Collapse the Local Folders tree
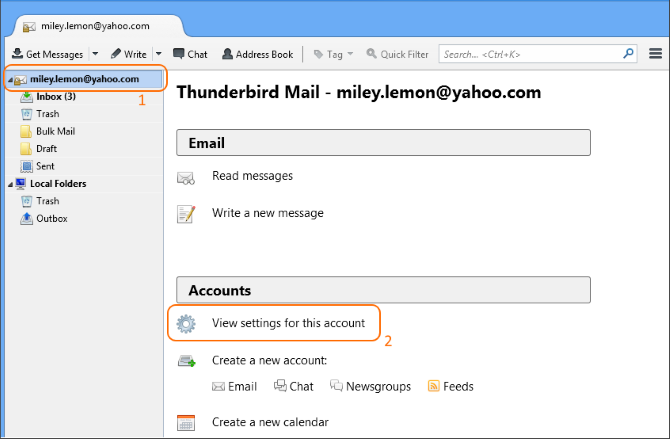The image size is (670, 439). click(10, 185)
